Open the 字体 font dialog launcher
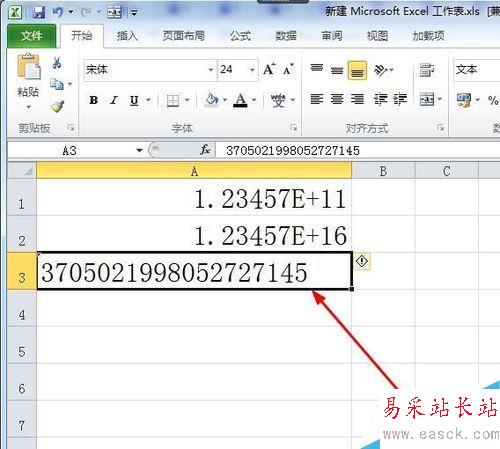 click(294, 127)
